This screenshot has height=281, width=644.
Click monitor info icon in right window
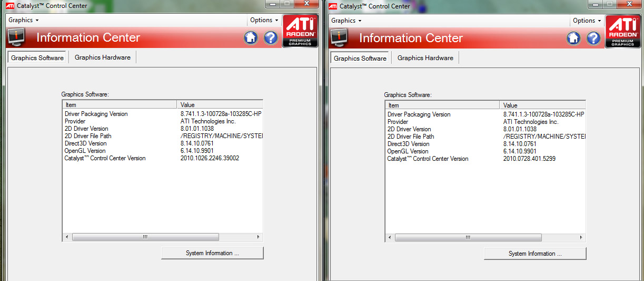coord(340,38)
